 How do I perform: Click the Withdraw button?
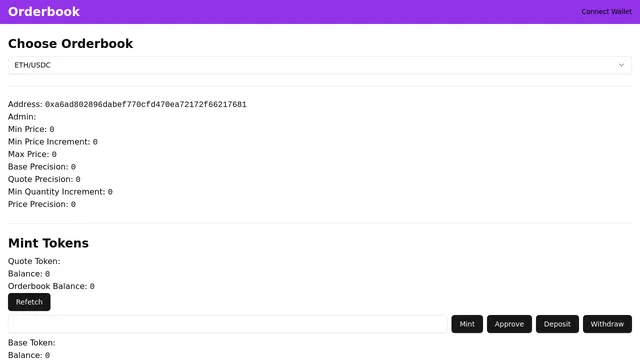(x=607, y=324)
